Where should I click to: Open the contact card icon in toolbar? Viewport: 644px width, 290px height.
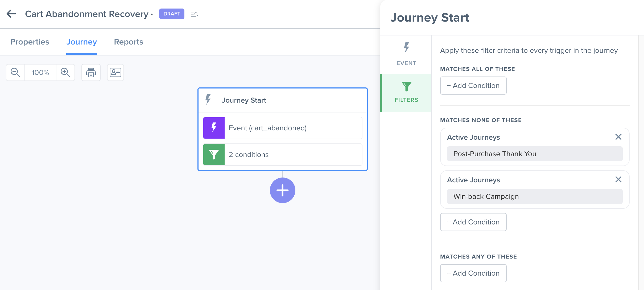(x=115, y=72)
